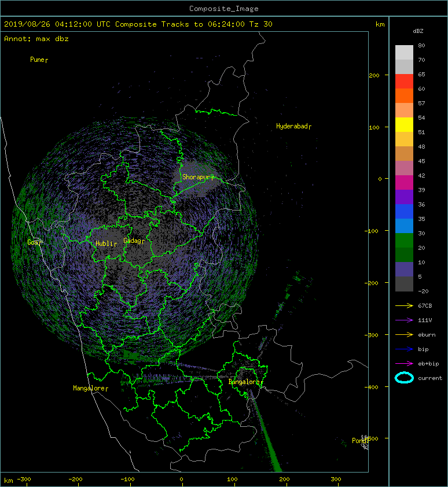Click the Mangalore city label

[x=90, y=388]
